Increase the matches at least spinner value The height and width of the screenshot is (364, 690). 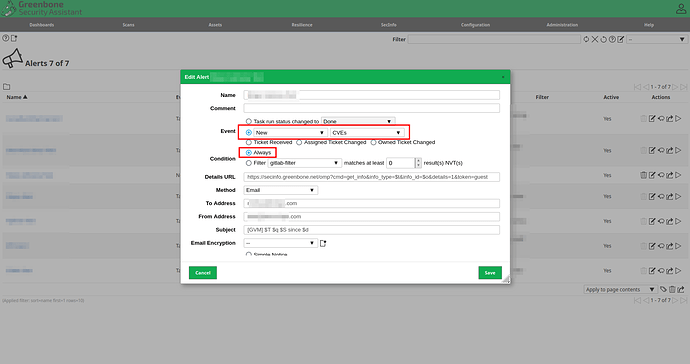tap(418, 161)
